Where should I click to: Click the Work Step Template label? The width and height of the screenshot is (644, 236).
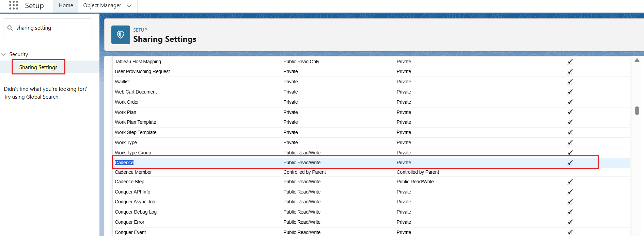tap(136, 132)
